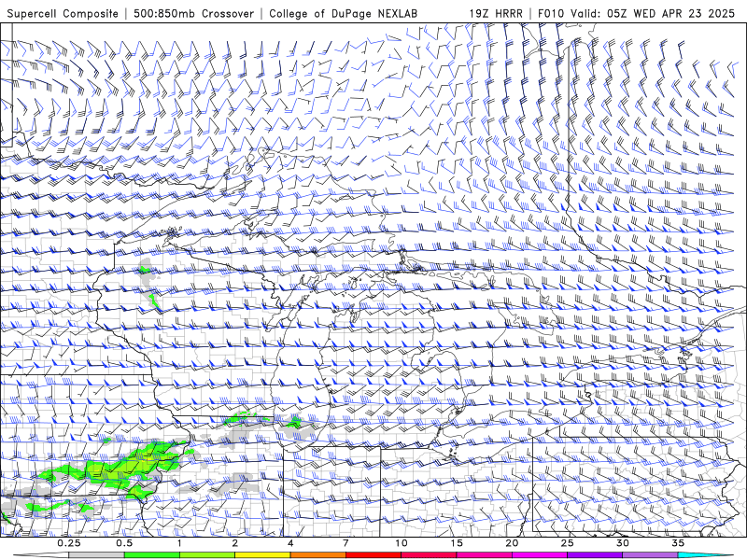Click the purple color bar segment after 25

coord(595,555)
